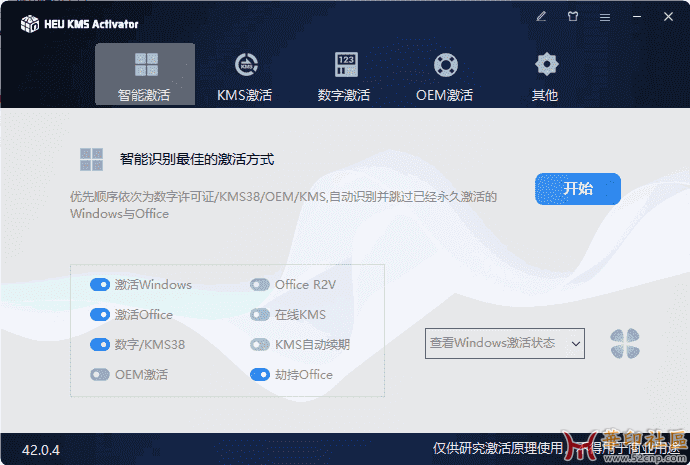Image resolution: width=690 pixels, height=465 pixels.
Task: Close the HEU KMS Activator window
Action: point(668,17)
